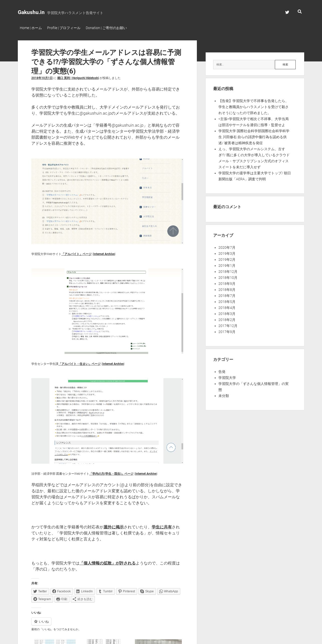Open the 2019年1月 archive
The image size is (322, 644).
click(x=227, y=266)
